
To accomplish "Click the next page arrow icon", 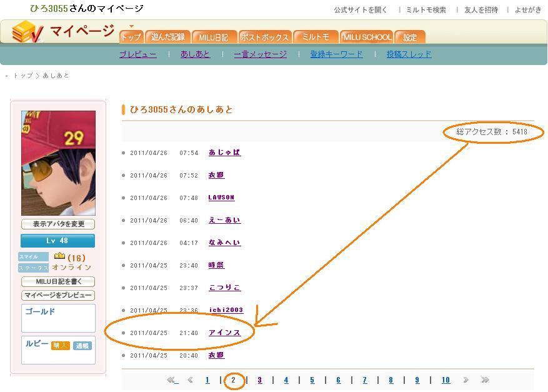I will [466, 379].
